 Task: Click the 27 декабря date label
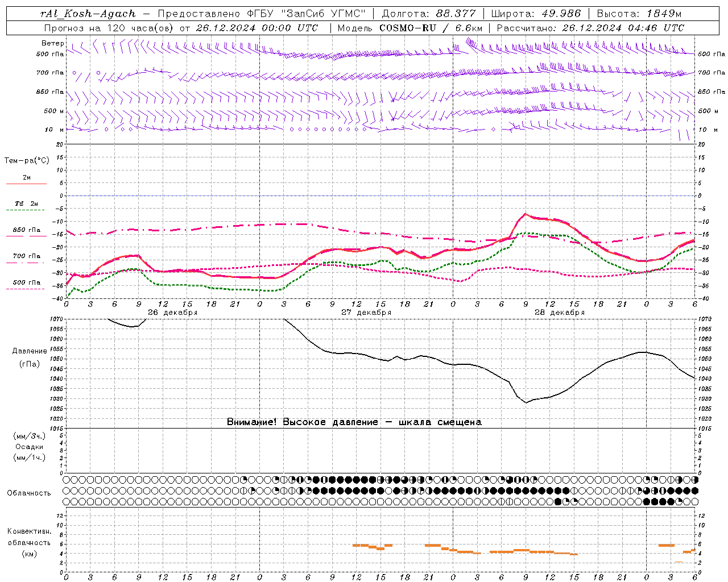pyautogui.click(x=366, y=313)
